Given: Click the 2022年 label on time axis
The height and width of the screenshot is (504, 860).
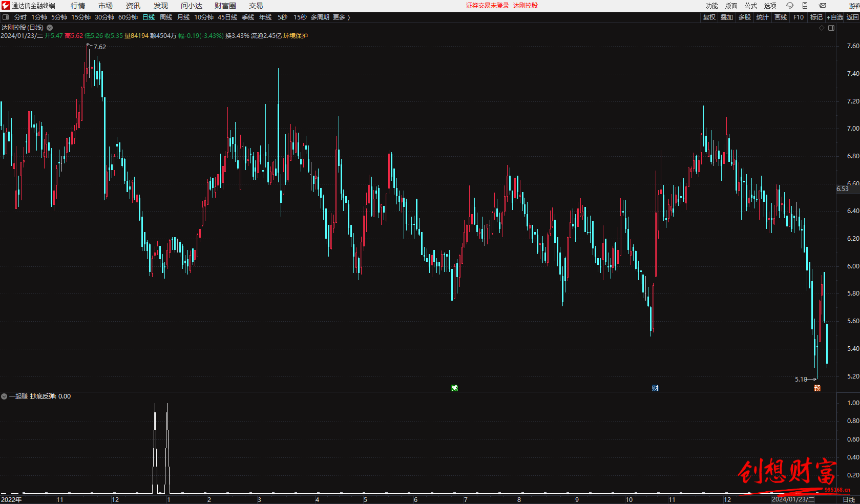Looking at the screenshot, I should (11, 500).
